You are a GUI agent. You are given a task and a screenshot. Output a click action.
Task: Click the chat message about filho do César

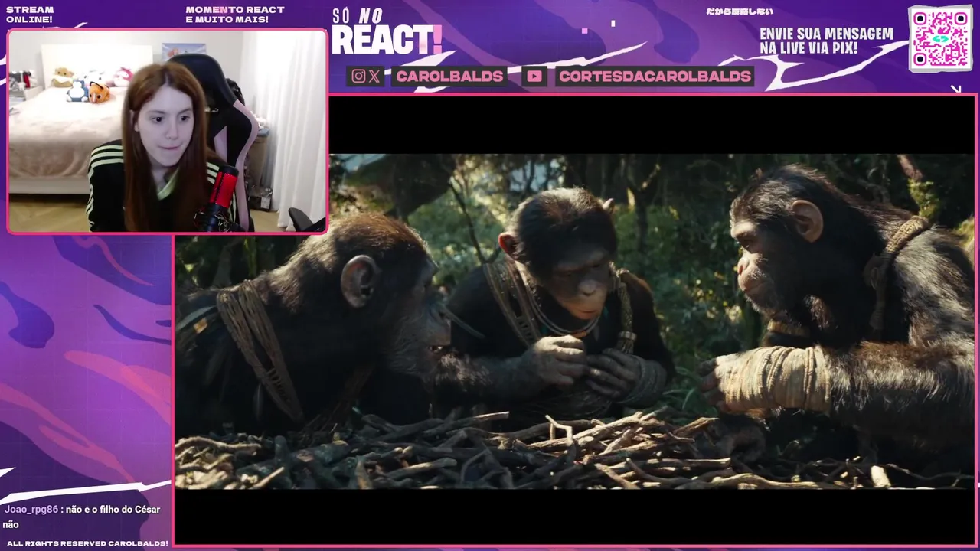(80, 517)
